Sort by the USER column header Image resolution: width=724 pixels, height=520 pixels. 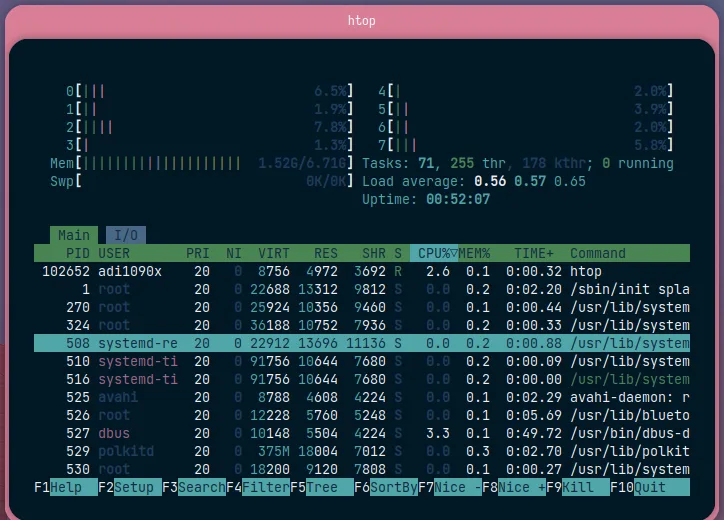pos(114,253)
